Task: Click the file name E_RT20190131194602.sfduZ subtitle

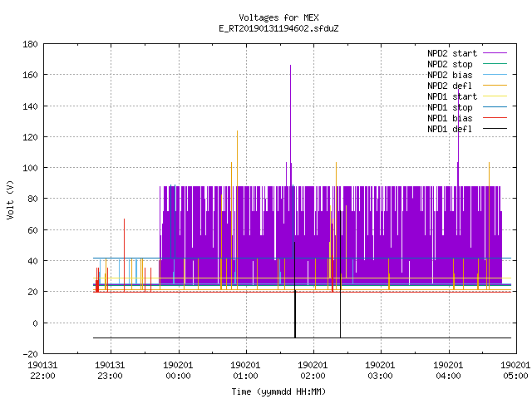Action: (278, 28)
